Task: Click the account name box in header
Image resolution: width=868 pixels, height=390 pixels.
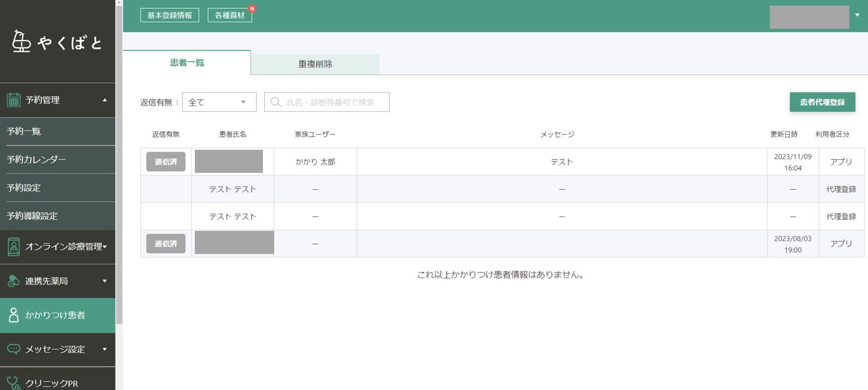Action: [809, 17]
